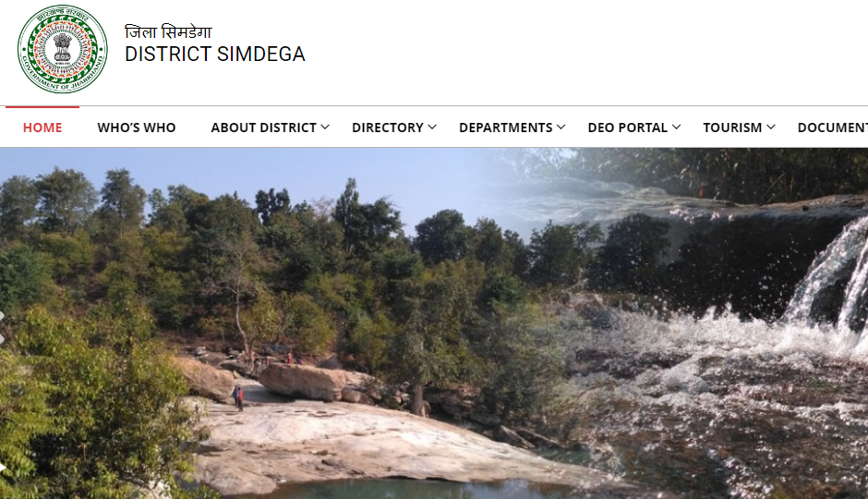Open the partially visible DOCUMENT menu

tap(833, 128)
